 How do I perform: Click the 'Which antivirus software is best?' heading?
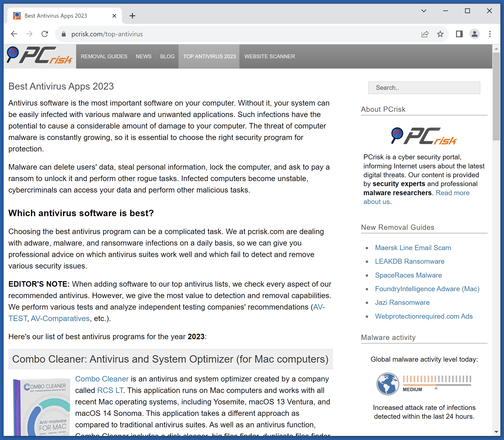pyautogui.click(x=81, y=213)
